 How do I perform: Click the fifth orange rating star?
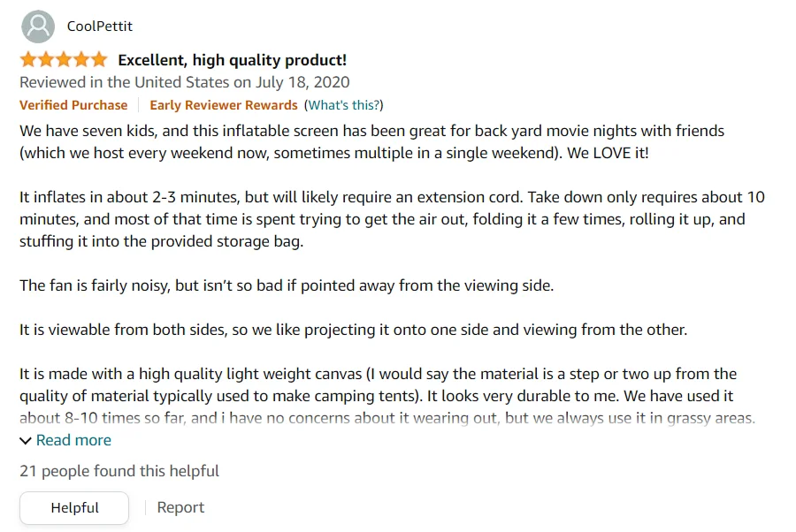[x=98, y=60]
